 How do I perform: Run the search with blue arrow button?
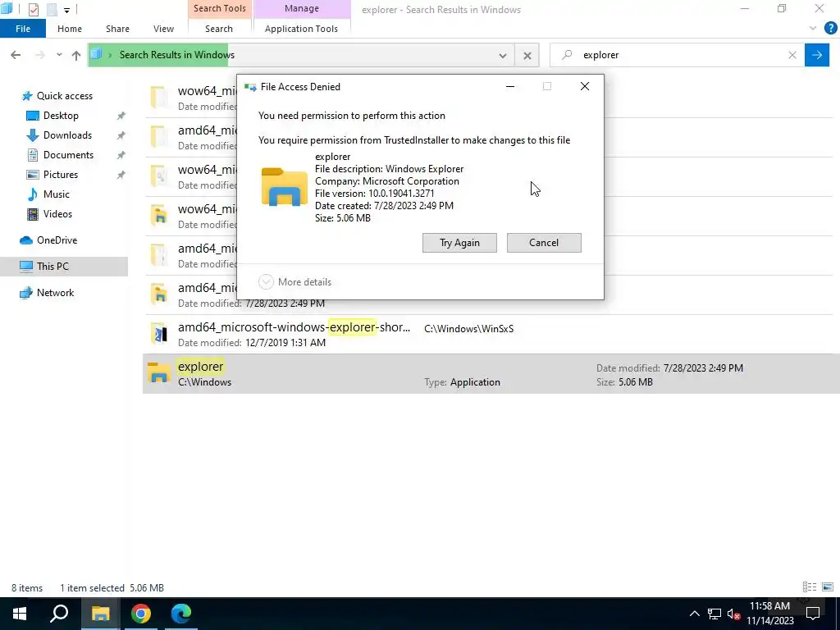(817, 55)
